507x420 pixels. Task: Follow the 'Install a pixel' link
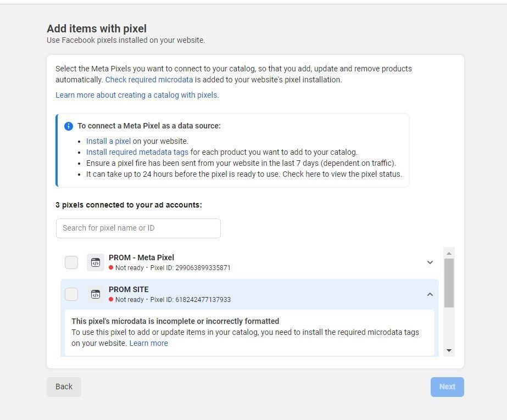pyautogui.click(x=108, y=141)
